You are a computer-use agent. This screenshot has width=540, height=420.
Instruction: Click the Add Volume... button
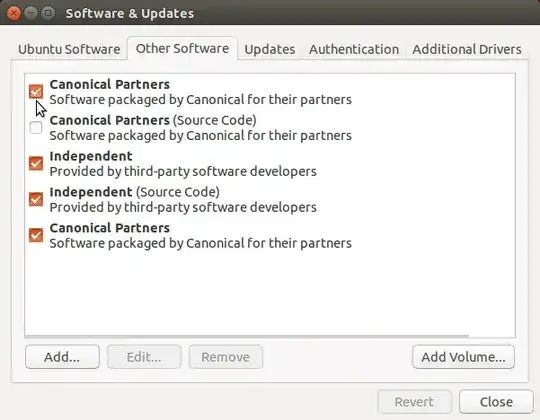pos(464,357)
